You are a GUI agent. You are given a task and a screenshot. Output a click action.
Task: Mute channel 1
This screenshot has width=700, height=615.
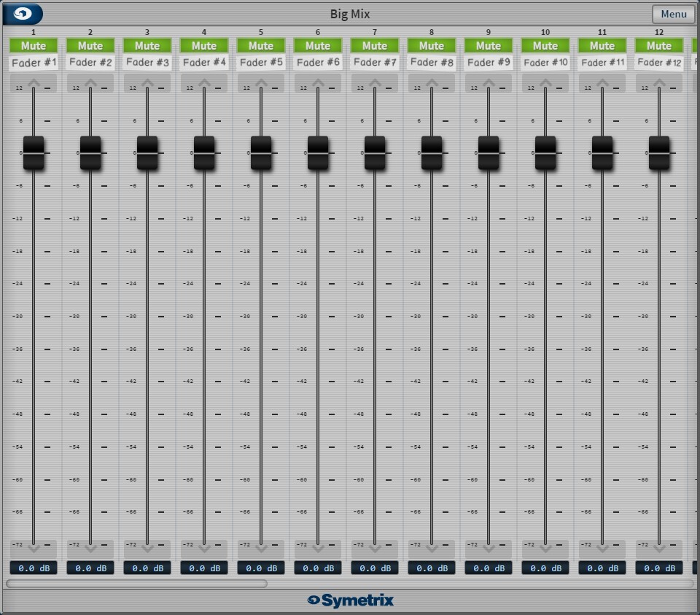(34, 45)
